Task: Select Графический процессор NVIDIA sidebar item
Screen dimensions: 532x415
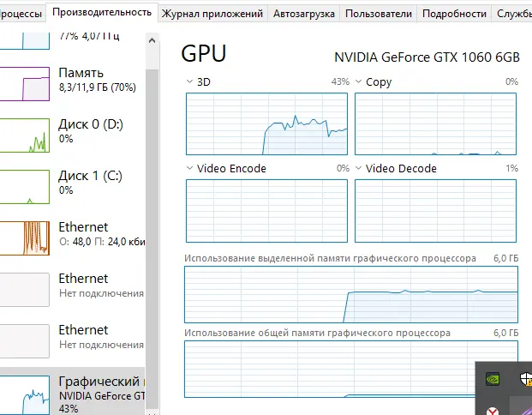Action: [72, 392]
